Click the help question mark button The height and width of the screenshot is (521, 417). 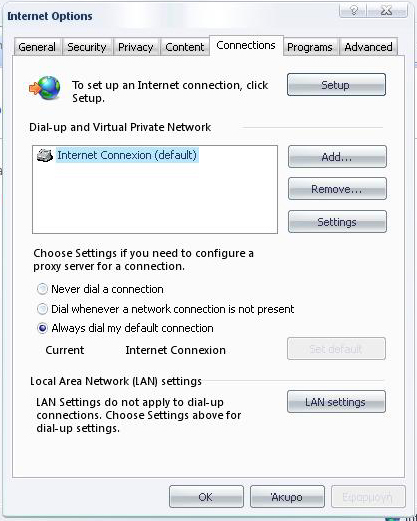pyautogui.click(x=353, y=11)
